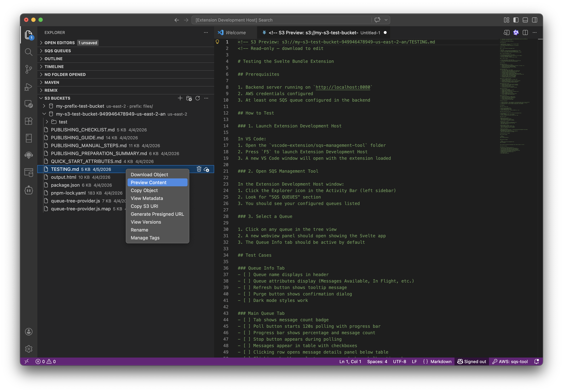Screen dimensions: 563x392
Task: Click the star extension icon in editor toolbar
Action: click(516, 33)
